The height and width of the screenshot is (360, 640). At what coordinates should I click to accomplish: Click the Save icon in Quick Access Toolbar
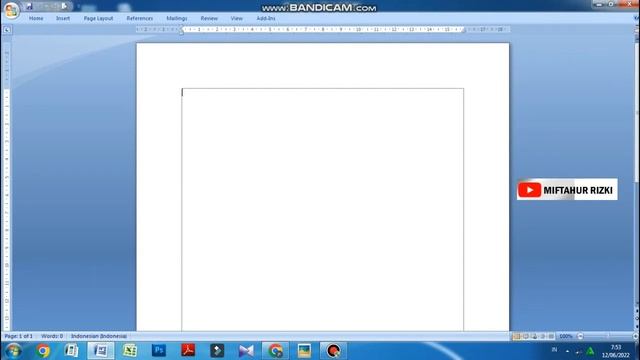point(29,6)
